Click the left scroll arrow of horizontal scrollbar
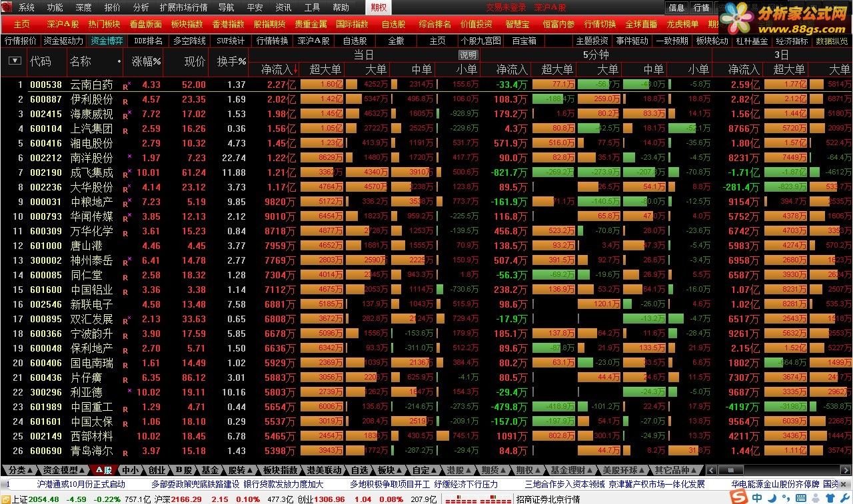 pos(710,470)
